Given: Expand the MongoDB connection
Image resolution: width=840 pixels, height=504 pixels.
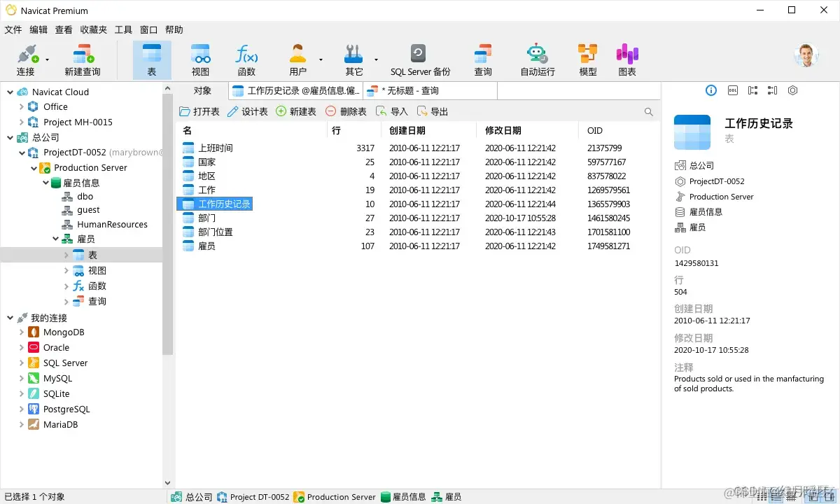Looking at the screenshot, I should (x=22, y=332).
